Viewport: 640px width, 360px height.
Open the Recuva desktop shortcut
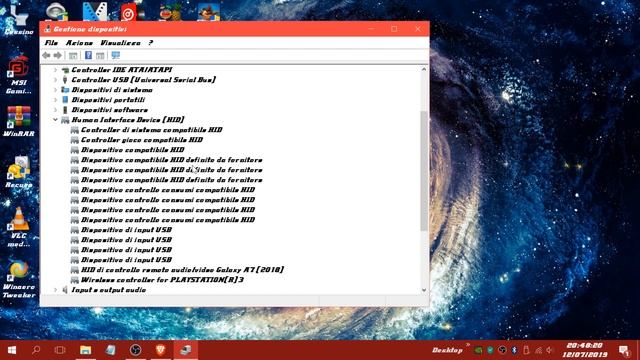click(x=18, y=172)
